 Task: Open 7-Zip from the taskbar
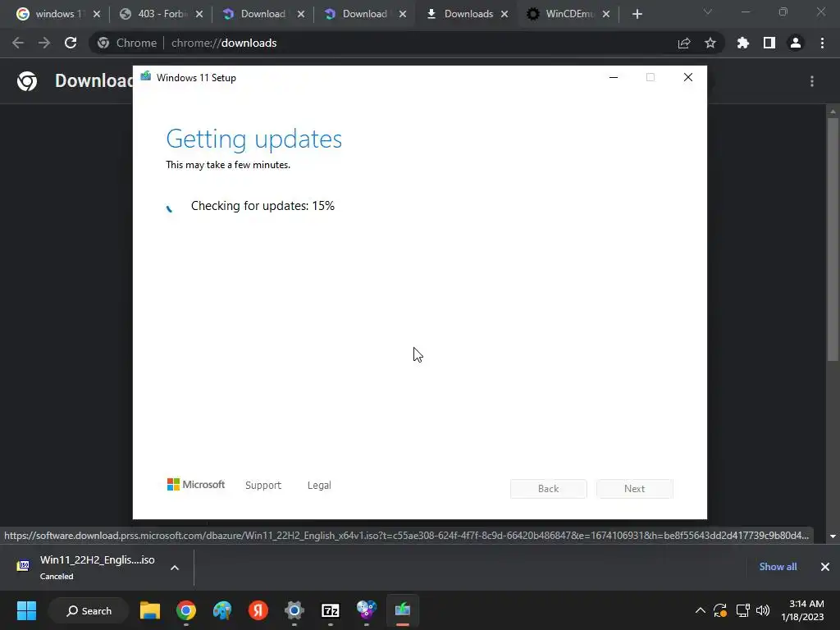pos(331,610)
